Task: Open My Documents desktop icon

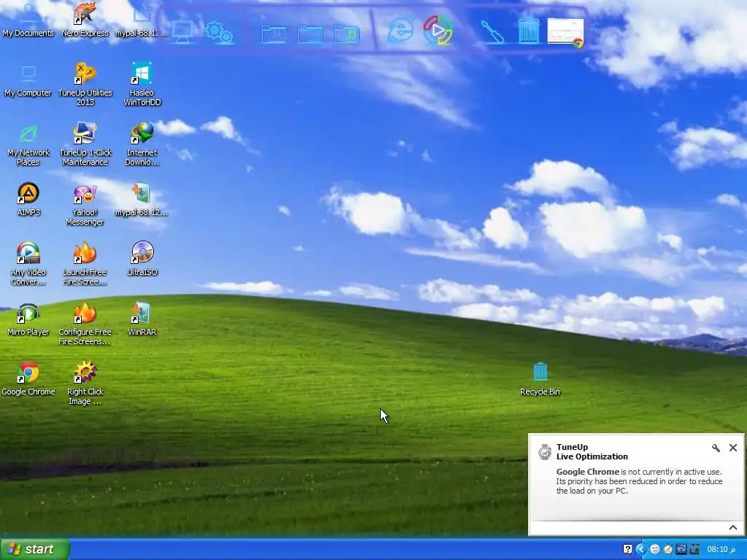Action: pyautogui.click(x=28, y=19)
